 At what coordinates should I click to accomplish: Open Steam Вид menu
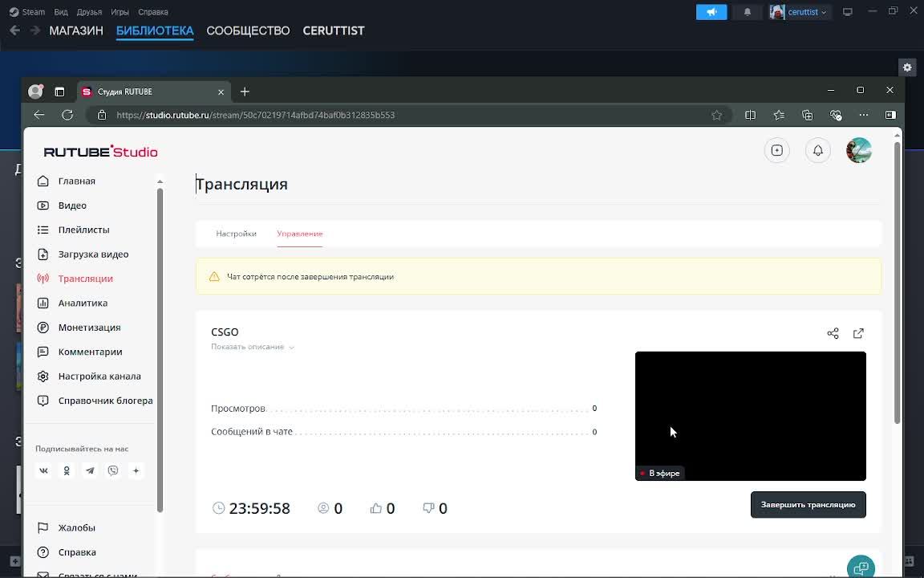61,12
